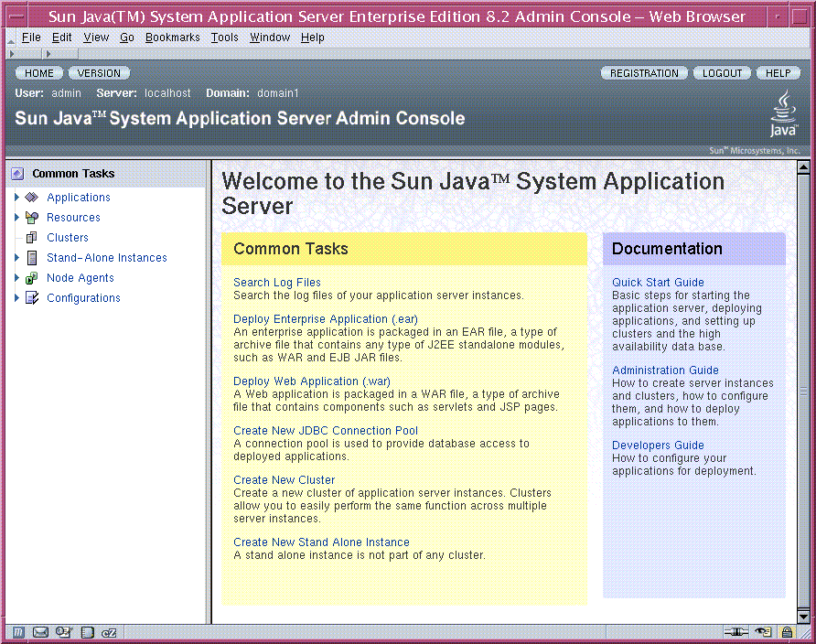Open the Developers Guide link
Viewport: 816px width, 644px height.
(658, 445)
